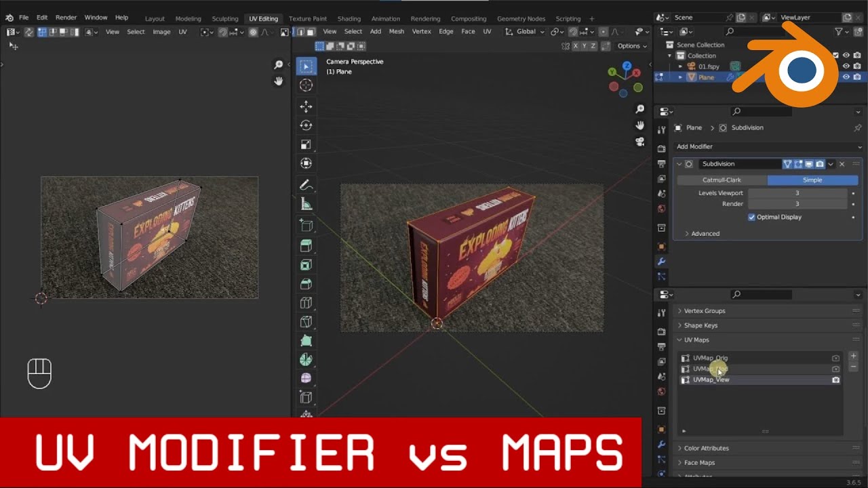Set UVMap_Orig as active render UV

pyautogui.click(x=835, y=358)
